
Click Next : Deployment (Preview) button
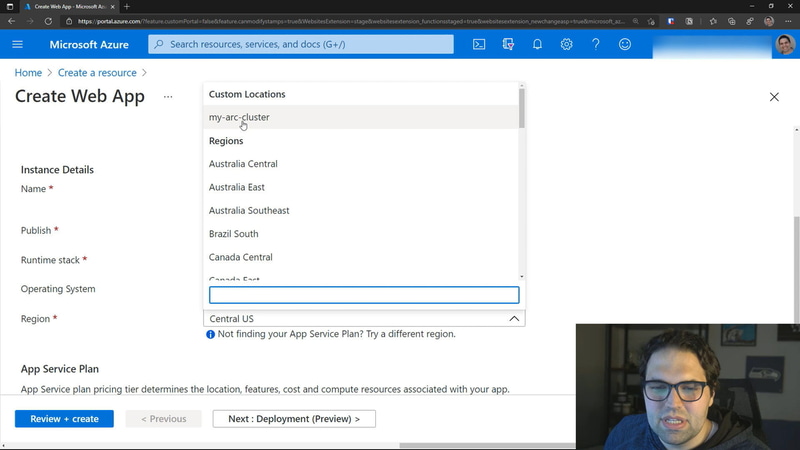click(294, 419)
